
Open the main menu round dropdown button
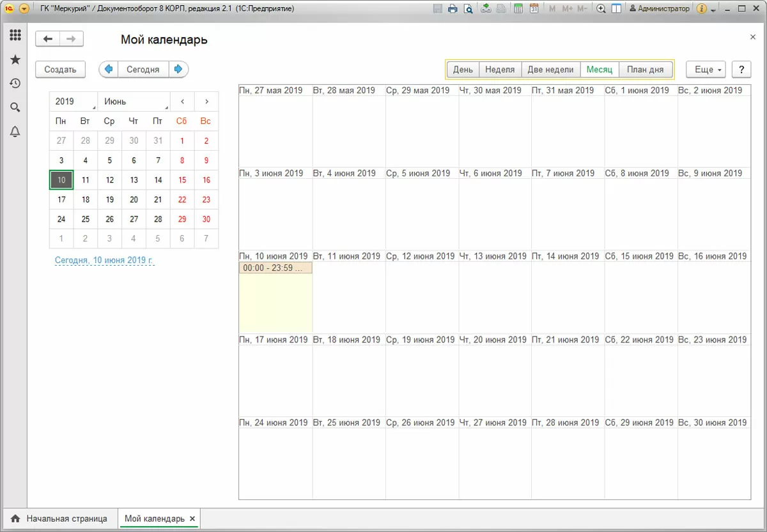point(24,9)
